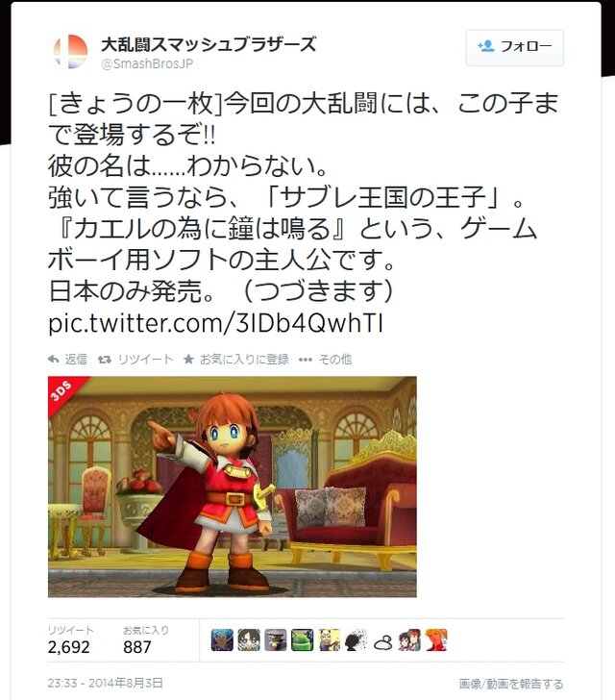Screen dimensions: 615x700
Task: Click the リツイート retweet icon
Action: point(105,360)
